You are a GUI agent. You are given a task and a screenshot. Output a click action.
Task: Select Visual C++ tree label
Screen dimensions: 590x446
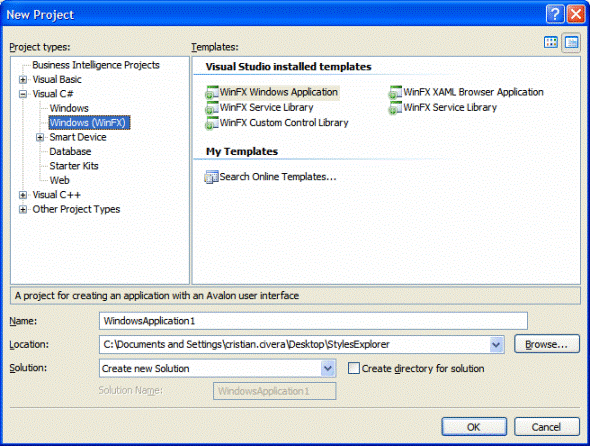[56, 195]
